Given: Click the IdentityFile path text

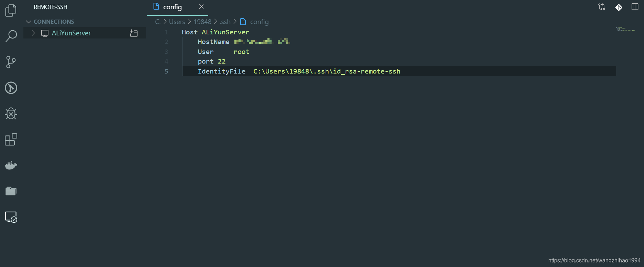Looking at the screenshot, I should pos(327,71).
